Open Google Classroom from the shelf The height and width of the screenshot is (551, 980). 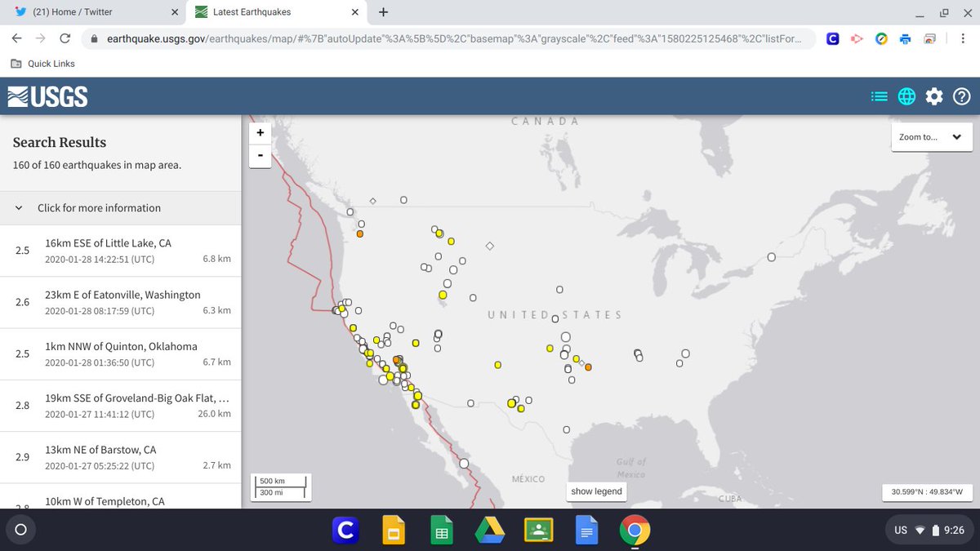538,531
